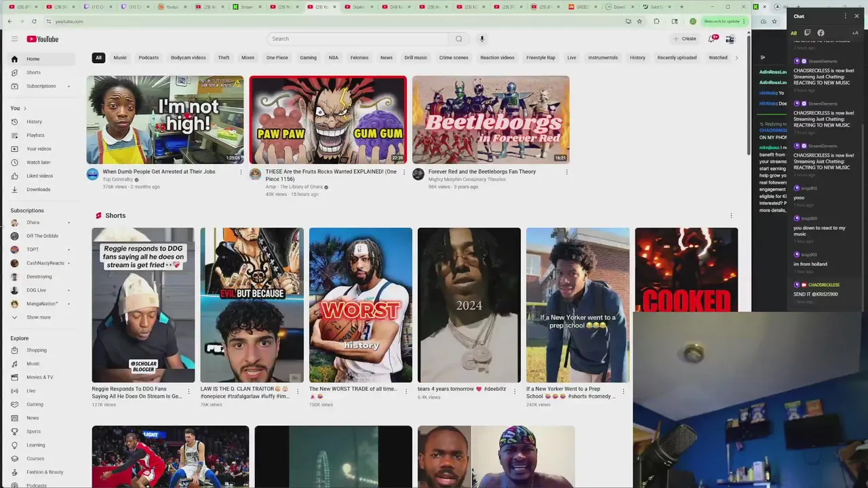Select the Bodycam videos filter chip

point(189,58)
